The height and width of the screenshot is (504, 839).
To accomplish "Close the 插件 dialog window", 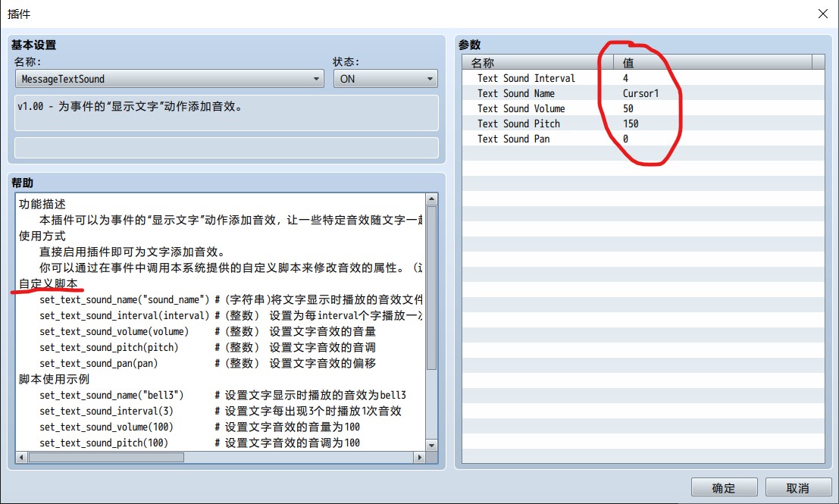I will [823, 14].
